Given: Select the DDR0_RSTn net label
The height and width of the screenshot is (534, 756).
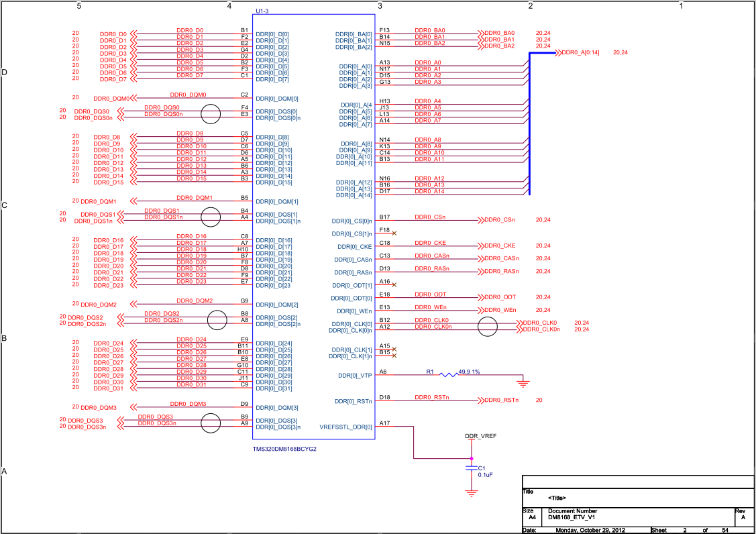Looking at the screenshot, I should (x=432, y=398).
